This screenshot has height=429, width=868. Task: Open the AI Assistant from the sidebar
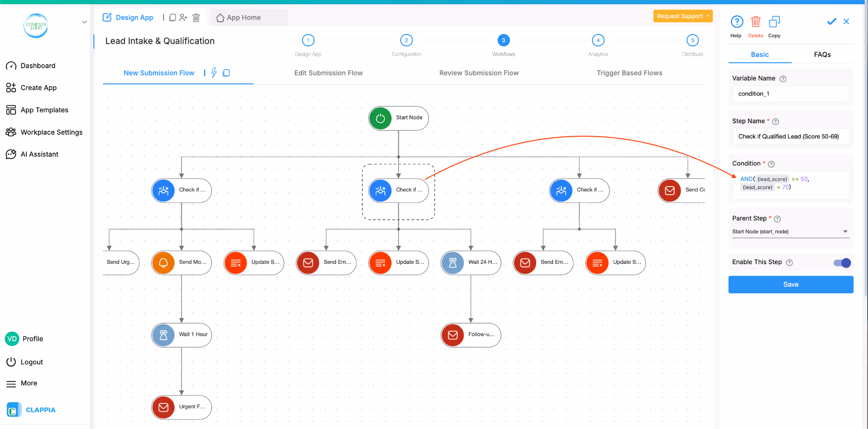click(39, 154)
